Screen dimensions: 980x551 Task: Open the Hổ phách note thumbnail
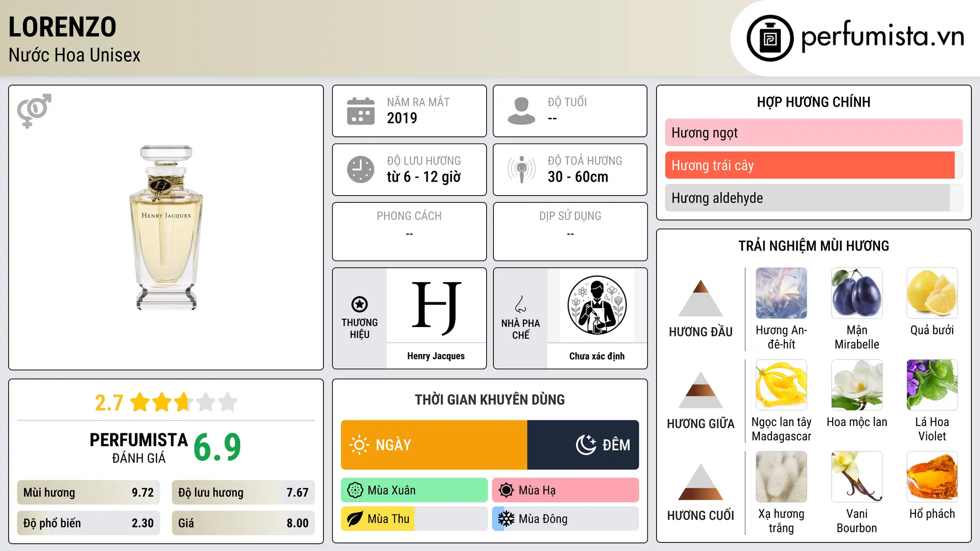click(x=932, y=477)
